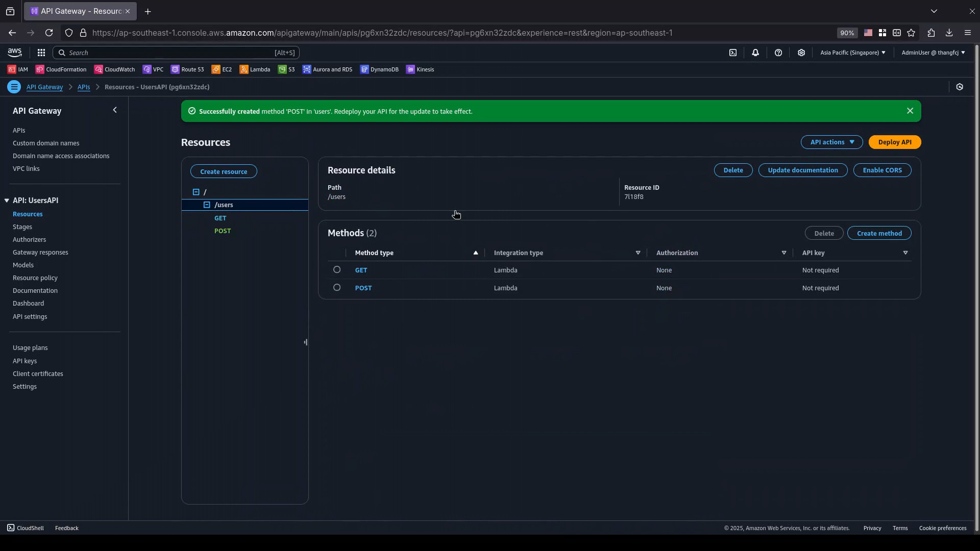This screenshot has width=980, height=551.
Task: Open the API actions dropdown
Action: [x=832, y=142]
